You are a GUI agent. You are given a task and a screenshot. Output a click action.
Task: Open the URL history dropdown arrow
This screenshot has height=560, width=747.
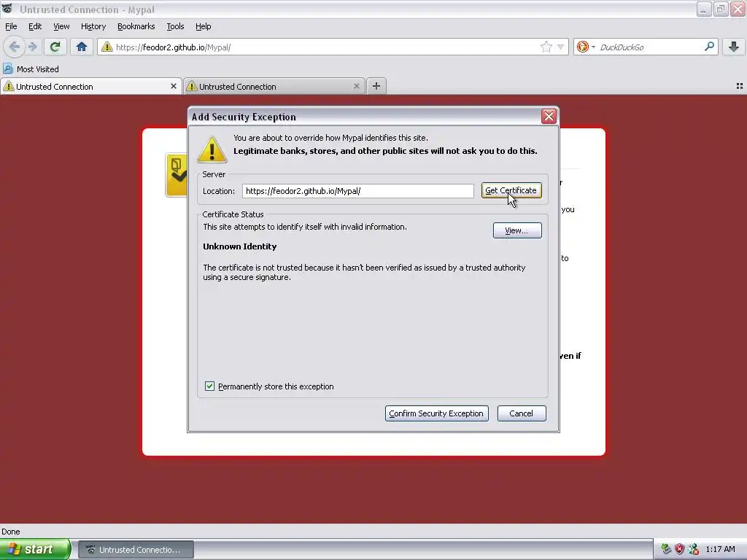click(561, 47)
